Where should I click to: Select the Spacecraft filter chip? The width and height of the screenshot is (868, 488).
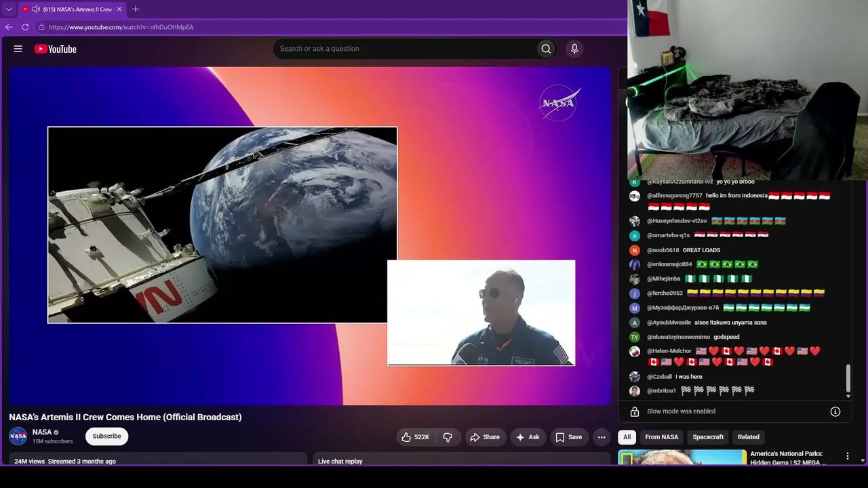click(x=708, y=437)
